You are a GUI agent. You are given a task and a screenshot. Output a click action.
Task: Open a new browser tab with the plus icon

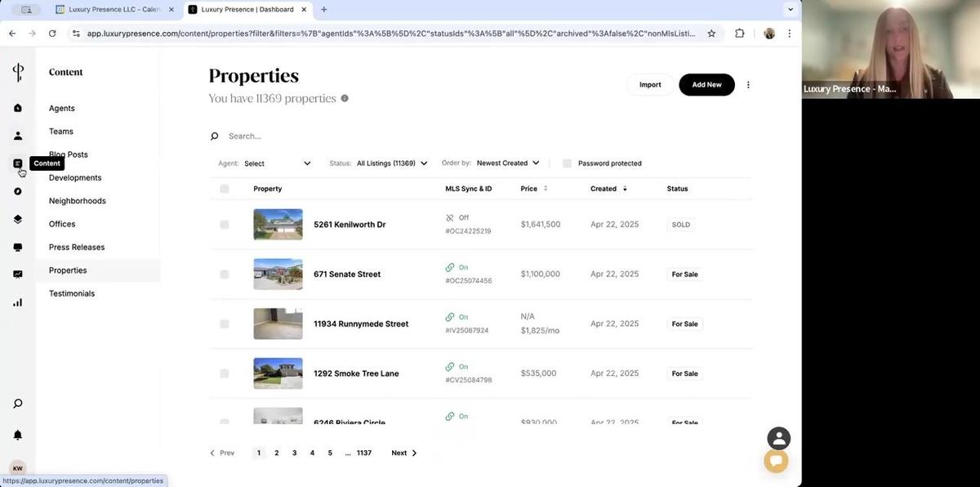(324, 10)
